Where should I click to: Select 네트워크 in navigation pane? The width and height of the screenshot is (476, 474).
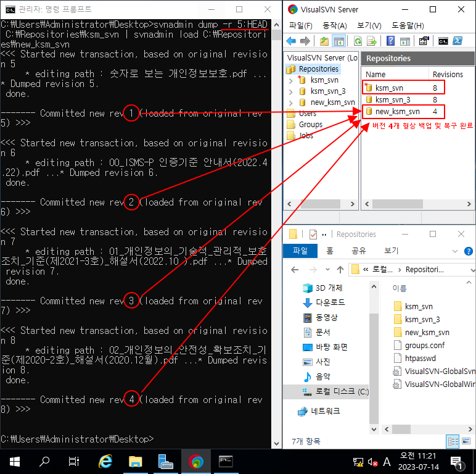pyautogui.click(x=319, y=411)
